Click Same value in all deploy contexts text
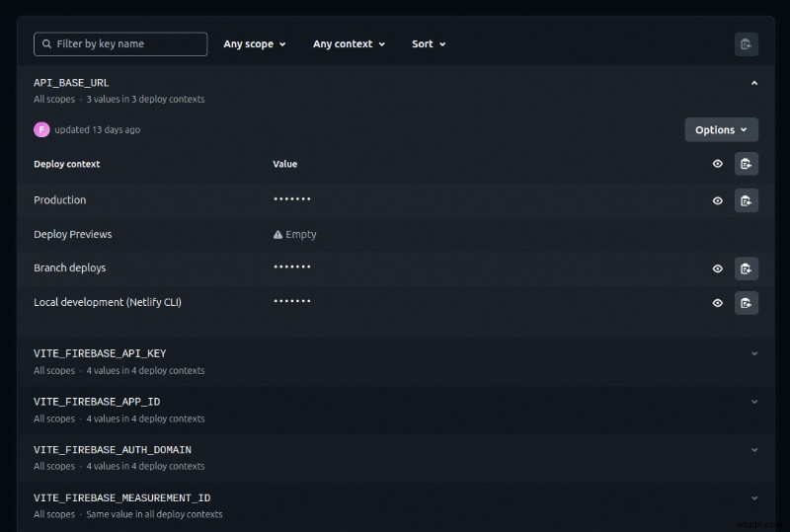790x532 pixels. pyautogui.click(x=154, y=514)
